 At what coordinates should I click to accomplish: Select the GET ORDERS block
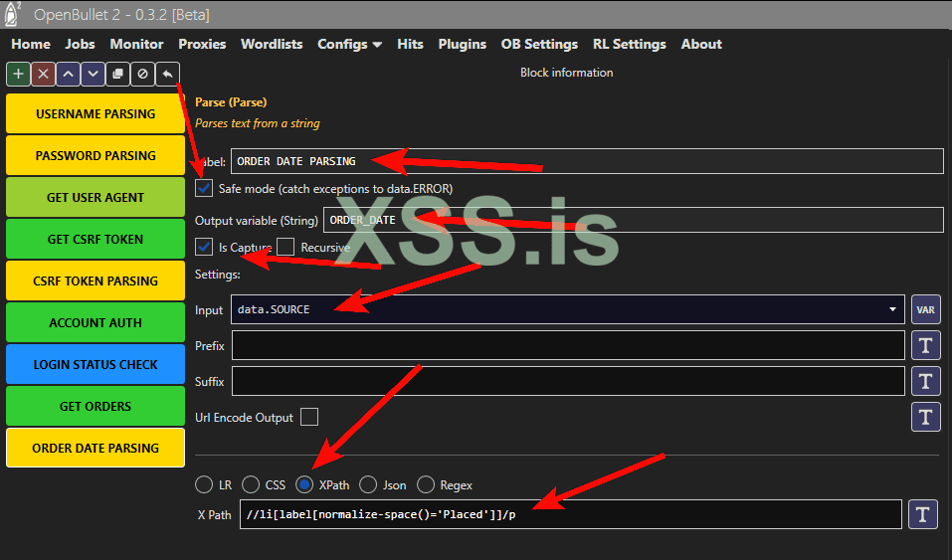(x=95, y=407)
